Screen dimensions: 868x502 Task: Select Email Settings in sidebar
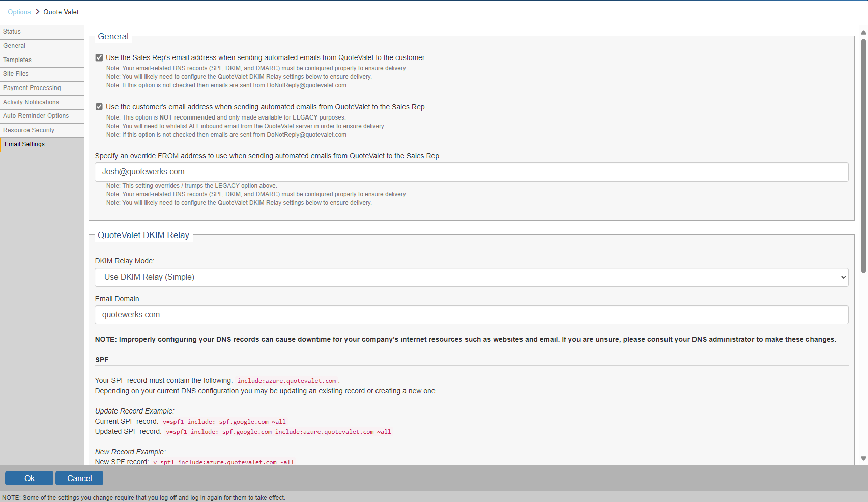point(24,144)
